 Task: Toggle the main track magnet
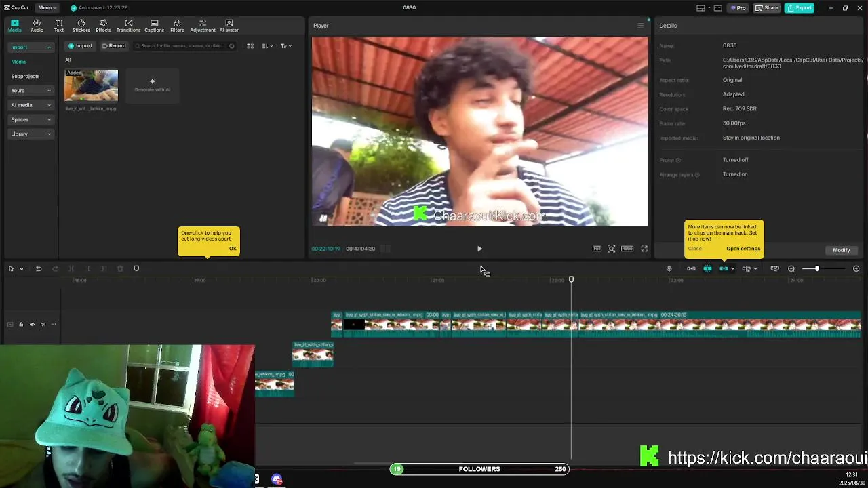[691, 269]
